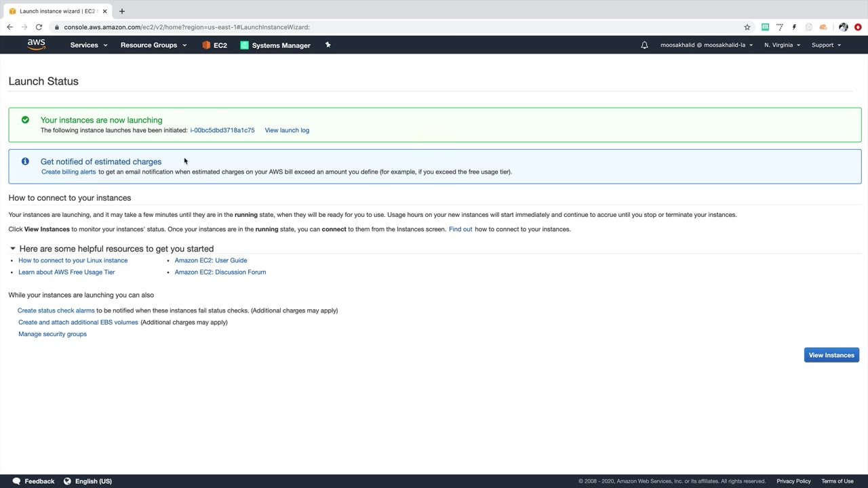
Task: Click the AWS logo home icon
Action: (x=37, y=45)
